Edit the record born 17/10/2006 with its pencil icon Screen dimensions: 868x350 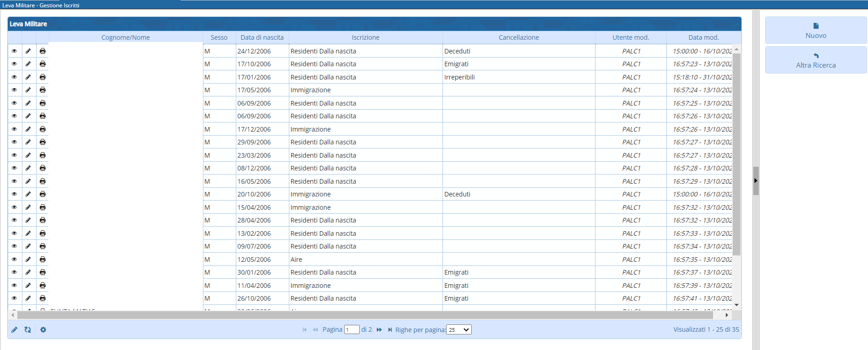(x=28, y=64)
